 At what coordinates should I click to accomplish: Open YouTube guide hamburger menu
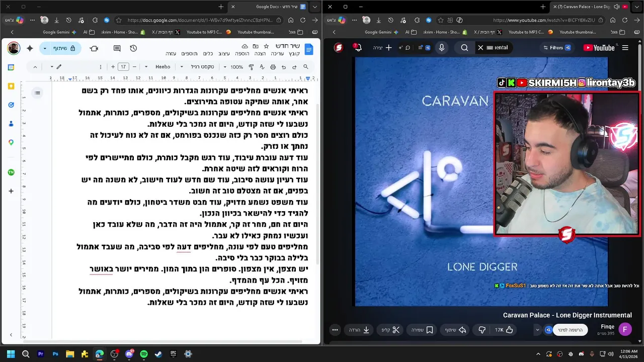[625, 48]
